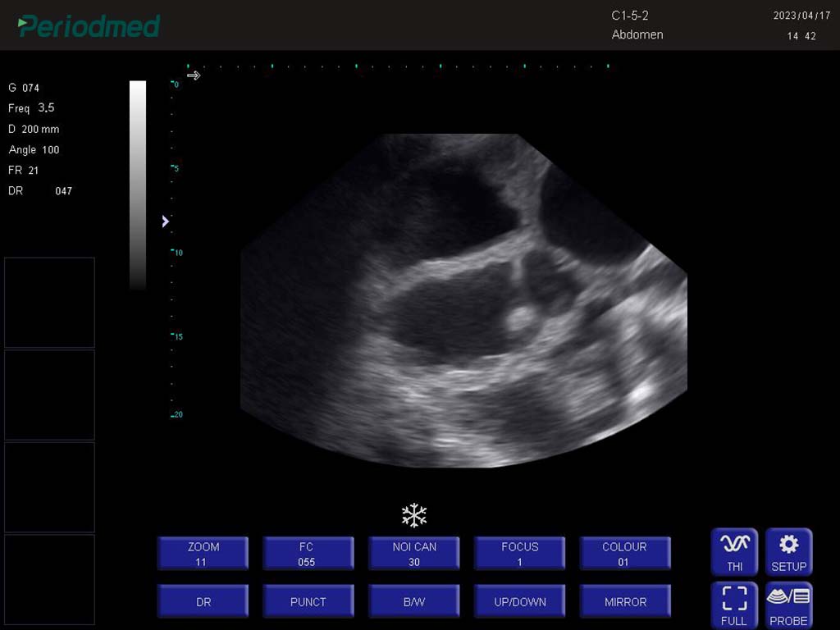Select the third empty thumbnail slot
The height and width of the screenshot is (630, 840).
tap(50, 487)
